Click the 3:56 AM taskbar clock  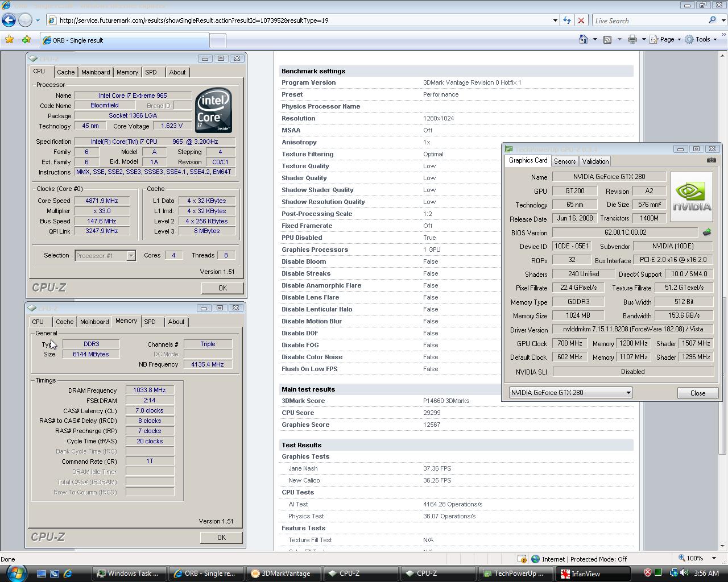click(x=706, y=573)
